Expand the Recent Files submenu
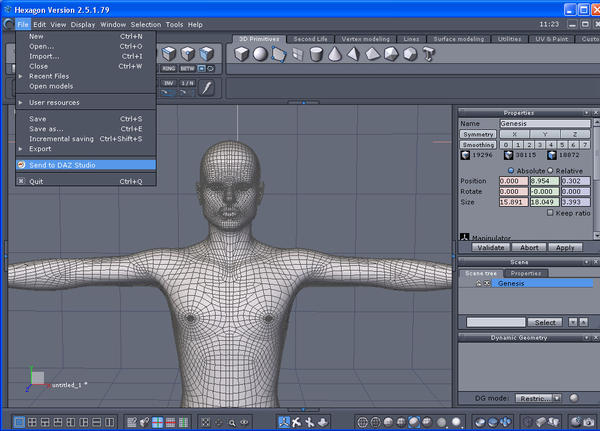 click(48, 76)
